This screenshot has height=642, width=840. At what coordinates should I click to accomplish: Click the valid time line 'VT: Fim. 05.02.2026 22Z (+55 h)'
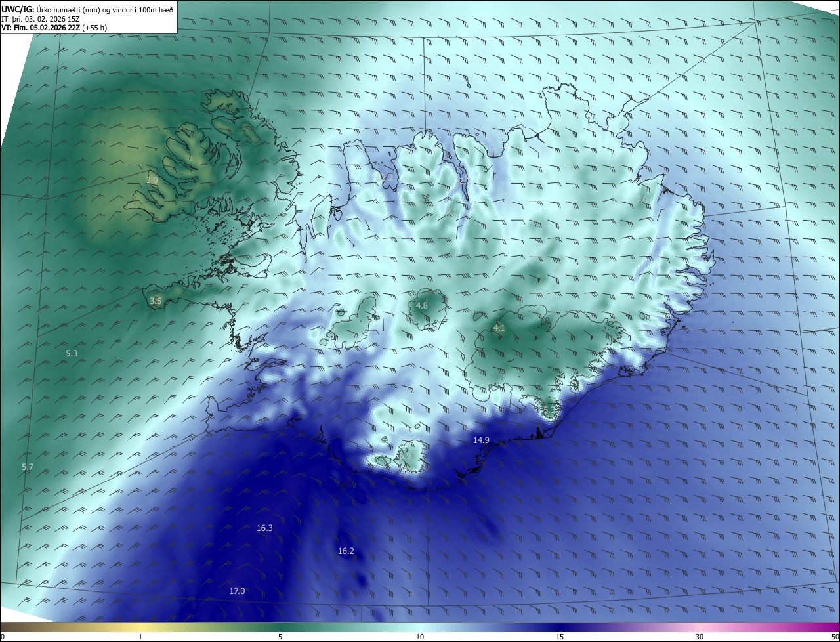pyautogui.click(x=54, y=28)
